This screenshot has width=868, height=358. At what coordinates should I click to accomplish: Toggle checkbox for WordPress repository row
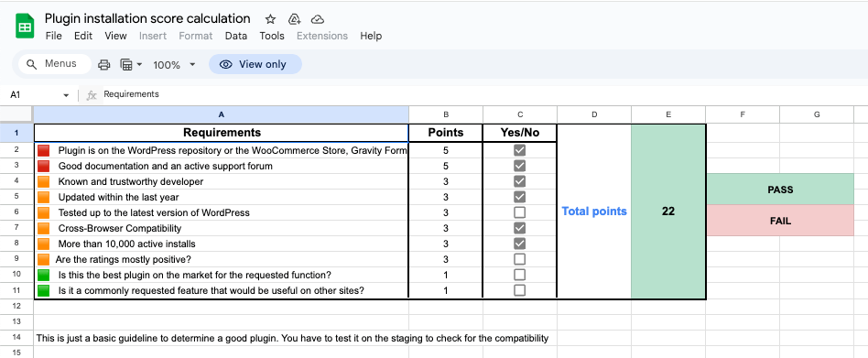520,150
